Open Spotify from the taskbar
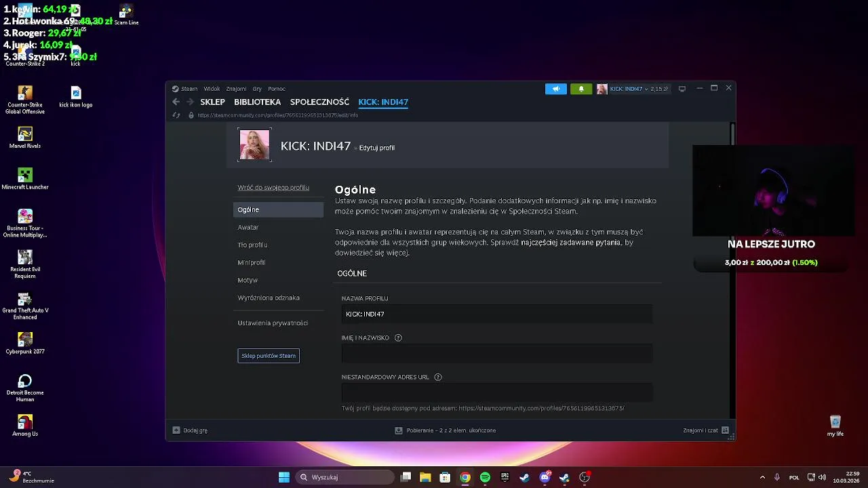Image resolution: width=868 pixels, height=488 pixels. pyautogui.click(x=485, y=477)
